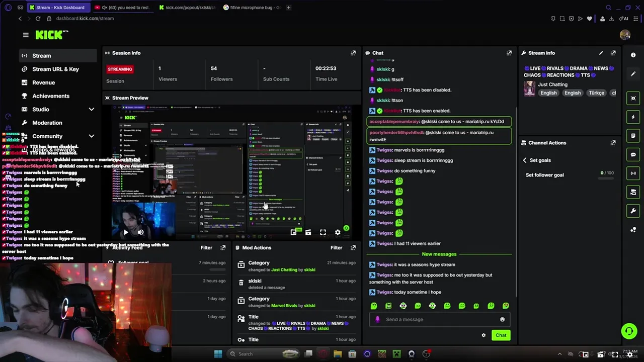Click Set follower goal
The image size is (644, 362).
tap(545, 175)
